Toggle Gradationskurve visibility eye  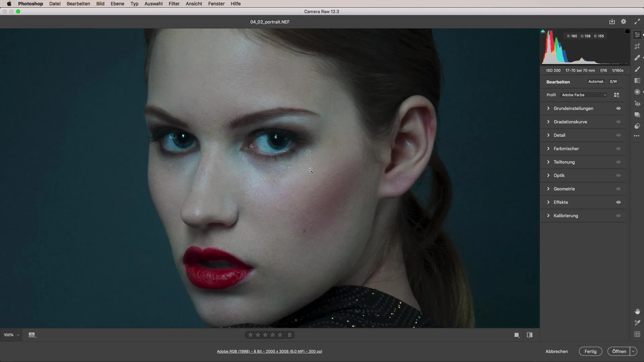(x=619, y=122)
